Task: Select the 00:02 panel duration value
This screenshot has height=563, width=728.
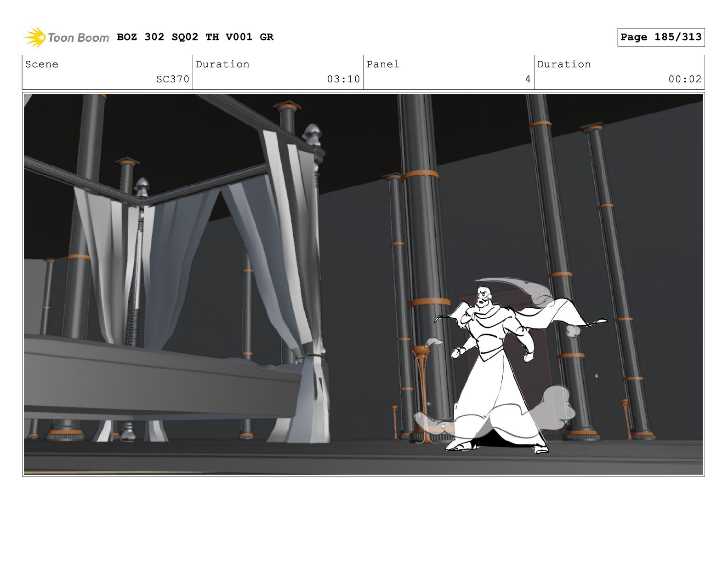Action: pos(685,79)
